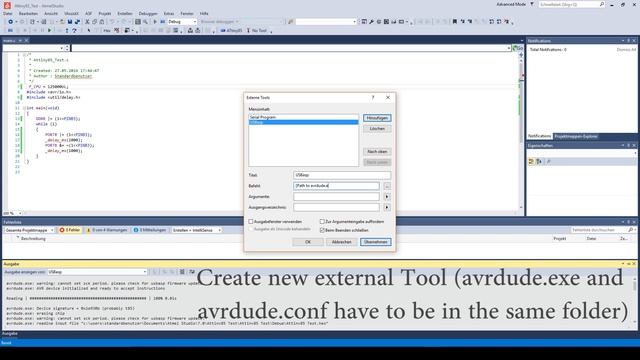This screenshot has height=360, width=640.
Task: Click the Abbrechen button
Action: (x=342, y=242)
